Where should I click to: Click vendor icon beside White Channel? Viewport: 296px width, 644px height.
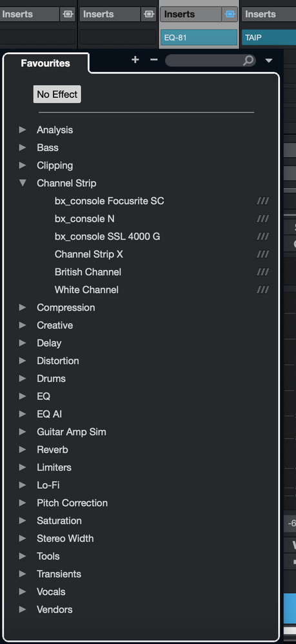(262, 290)
